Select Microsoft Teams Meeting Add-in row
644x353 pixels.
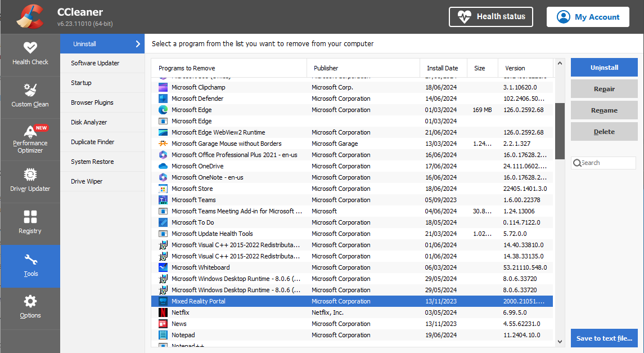click(352, 211)
